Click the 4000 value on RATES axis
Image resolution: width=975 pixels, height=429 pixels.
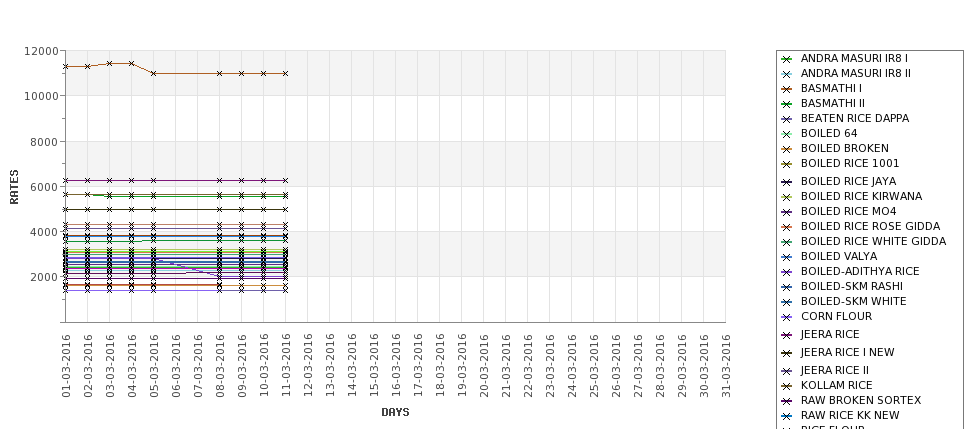click(x=44, y=232)
